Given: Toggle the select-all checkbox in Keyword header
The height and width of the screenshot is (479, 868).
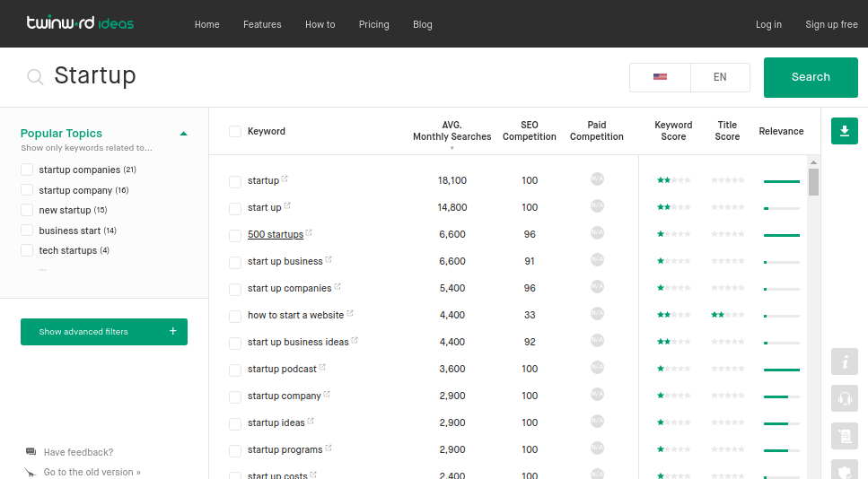Looking at the screenshot, I should 235,131.
